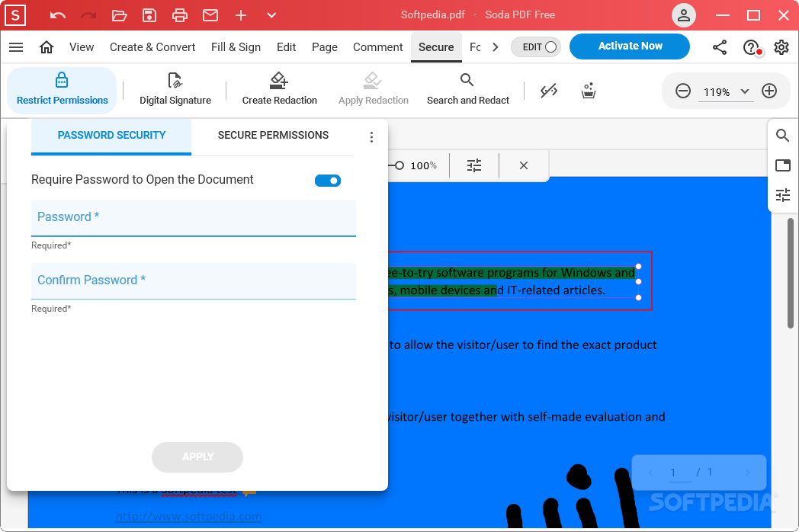The height and width of the screenshot is (532, 799).
Task: Open the page view panel icon in sidebar
Action: point(783,165)
